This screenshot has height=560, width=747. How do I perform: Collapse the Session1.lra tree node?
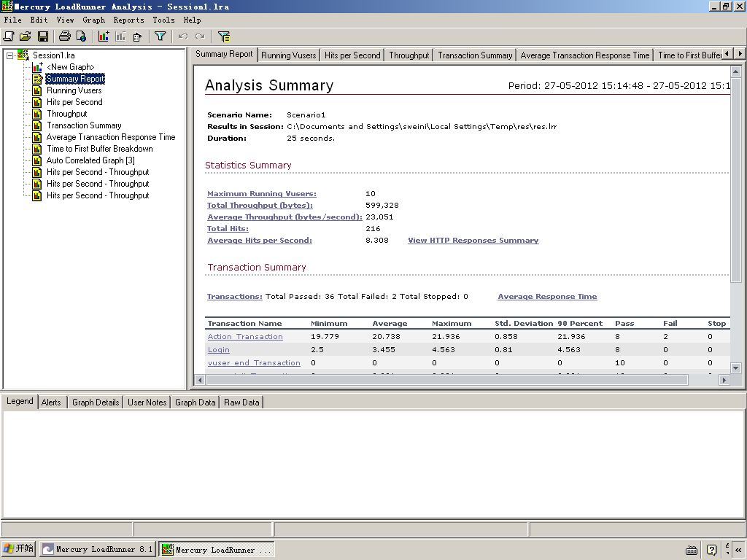[x=9, y=55]
